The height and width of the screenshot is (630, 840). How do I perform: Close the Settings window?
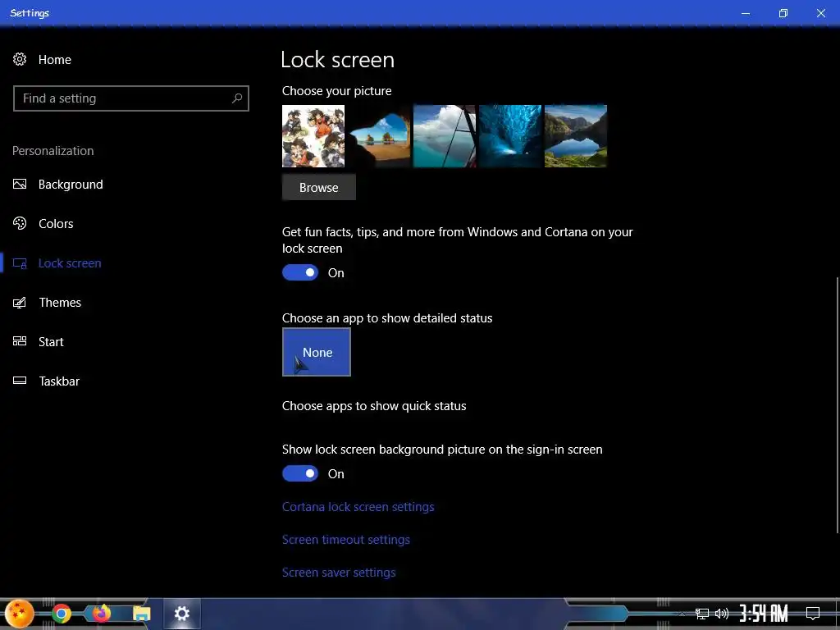820,13
